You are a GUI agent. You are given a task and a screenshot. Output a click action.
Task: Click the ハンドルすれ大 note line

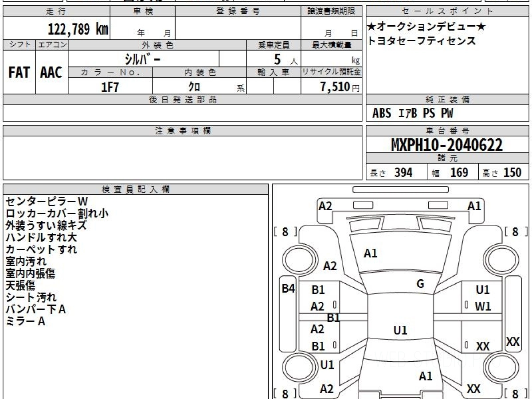coord(41,237)
